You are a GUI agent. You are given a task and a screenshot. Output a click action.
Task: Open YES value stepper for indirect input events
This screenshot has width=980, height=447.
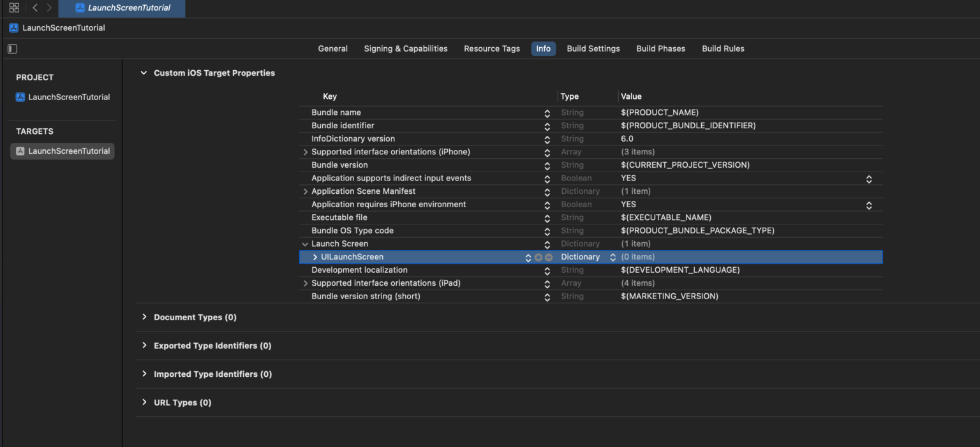coord(868,179)
